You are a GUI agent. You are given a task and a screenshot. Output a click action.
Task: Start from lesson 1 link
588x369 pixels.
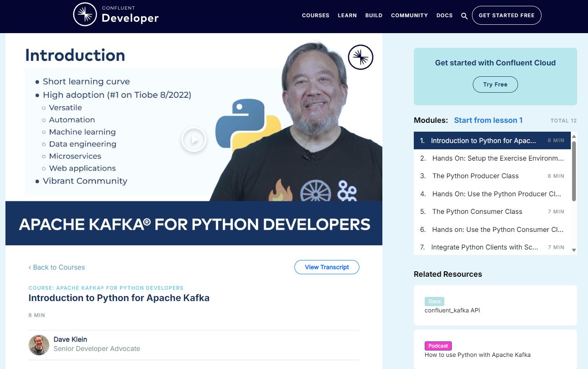488,120
